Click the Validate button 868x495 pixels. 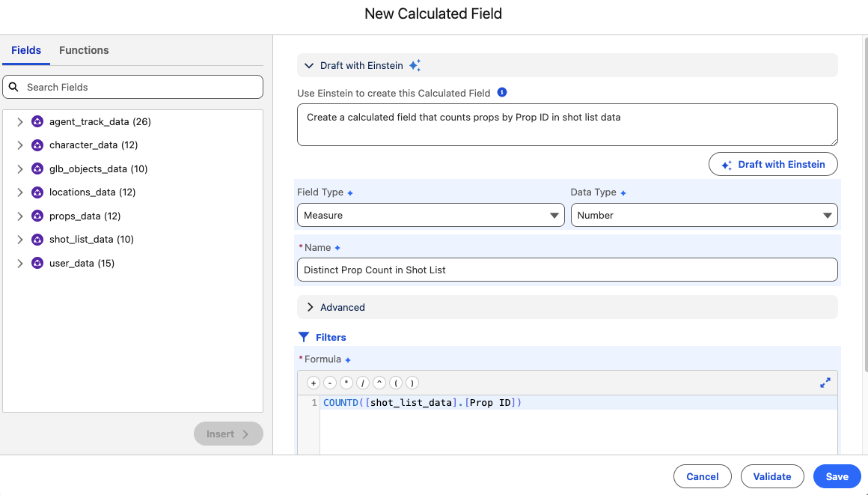(772, 476)
